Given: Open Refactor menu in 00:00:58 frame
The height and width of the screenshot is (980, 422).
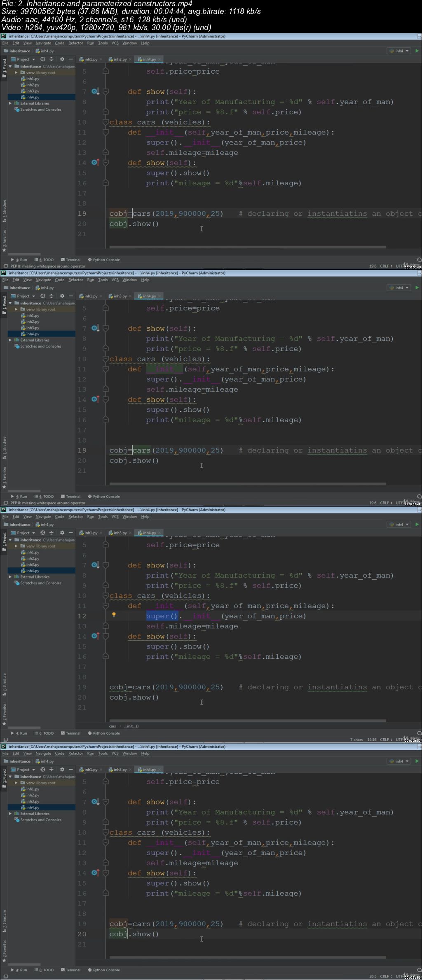Looking at the screenshot, I should tap(76, 43).
